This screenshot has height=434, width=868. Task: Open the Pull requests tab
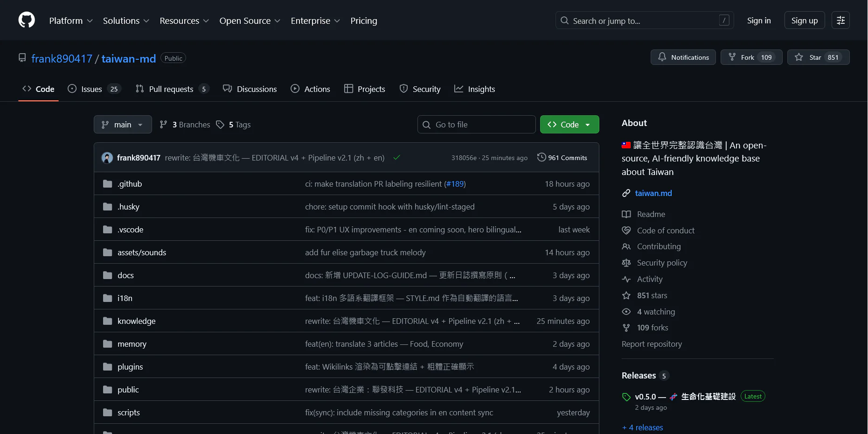(172, 89)
